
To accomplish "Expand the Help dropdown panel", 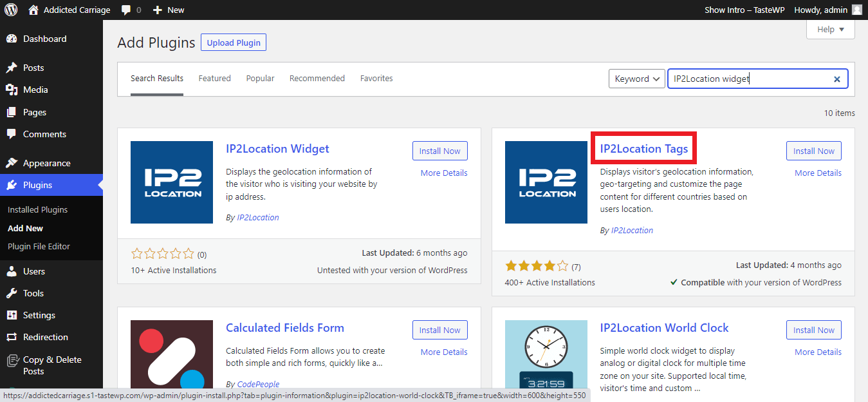I will [x=830, y=29].
